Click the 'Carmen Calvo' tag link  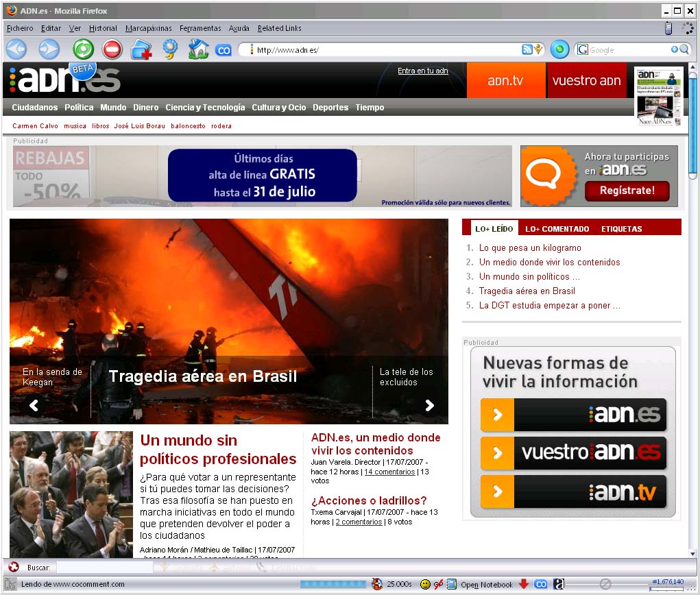[x=35, y=126]
